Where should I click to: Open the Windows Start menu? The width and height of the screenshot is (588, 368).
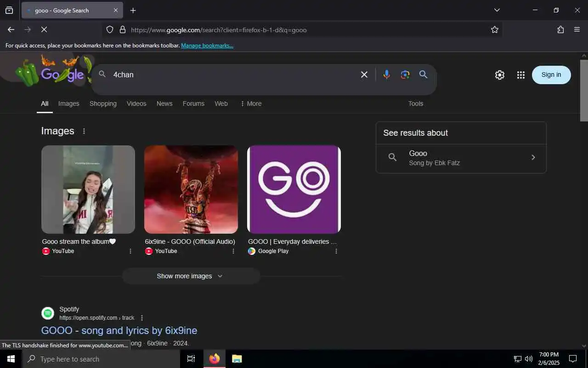pyautogui.click(x=11, y=359)
